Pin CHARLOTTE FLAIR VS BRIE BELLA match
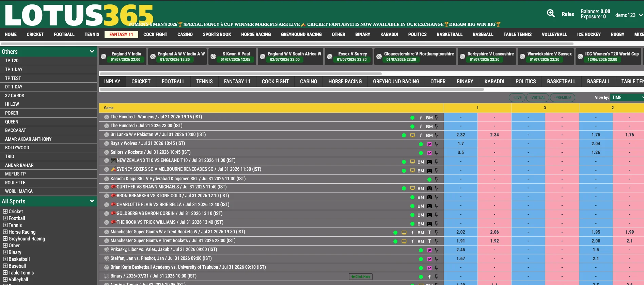This screenshot has height=285, width=644. (436, 206)
